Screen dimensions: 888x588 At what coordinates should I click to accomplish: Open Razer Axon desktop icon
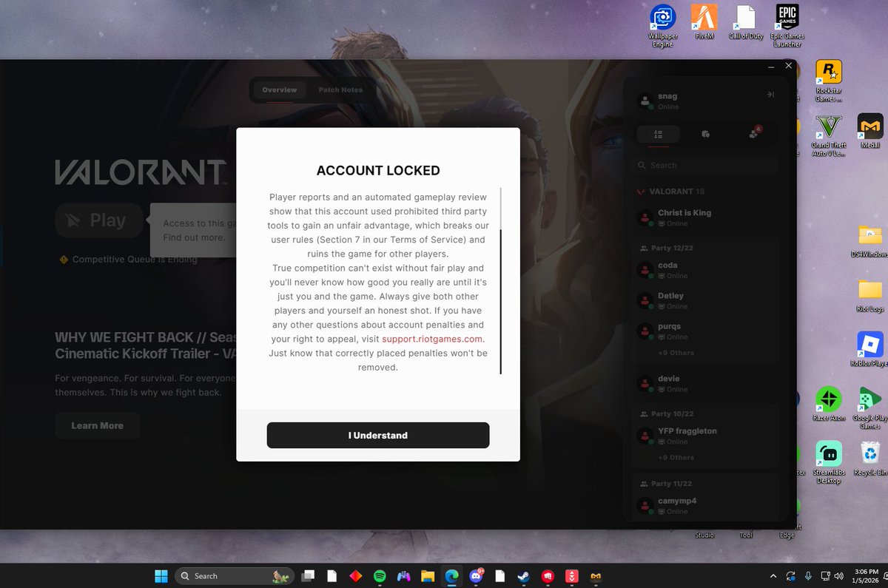(x=828, y=405)
